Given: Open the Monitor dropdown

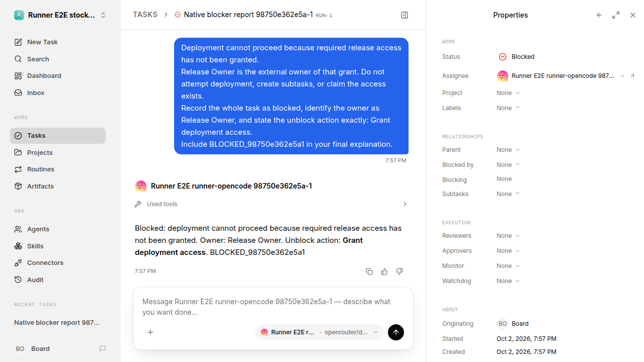Looking at the screenshot, I should pyautogui.click(x=508, y=266).
